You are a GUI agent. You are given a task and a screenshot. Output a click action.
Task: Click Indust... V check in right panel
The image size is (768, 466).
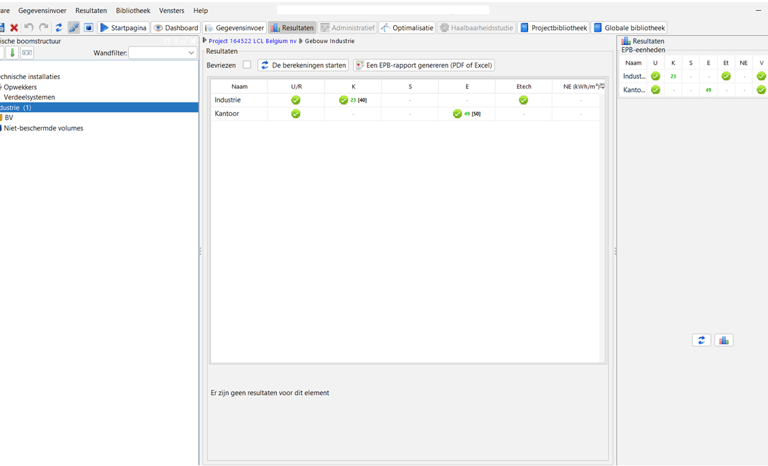tap(761, 76)
